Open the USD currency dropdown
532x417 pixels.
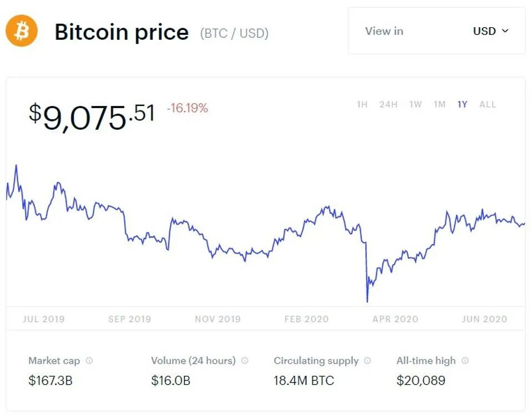pos(490,31)
